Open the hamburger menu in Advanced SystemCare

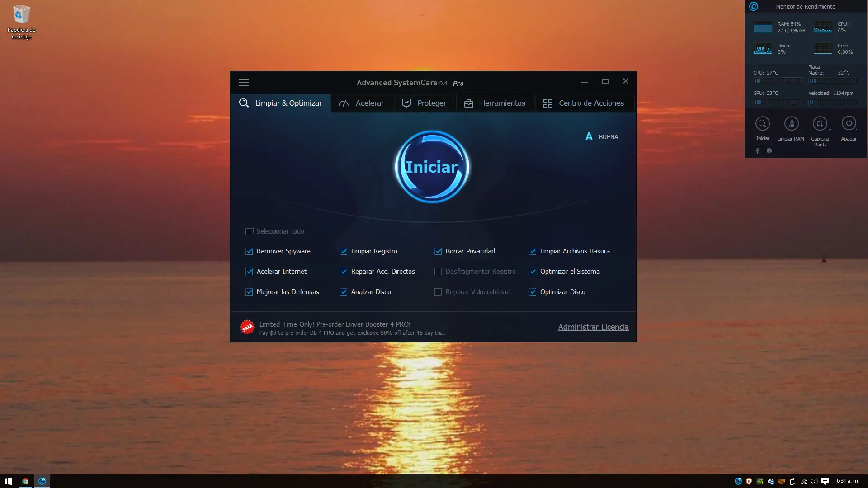coord(244,83)
